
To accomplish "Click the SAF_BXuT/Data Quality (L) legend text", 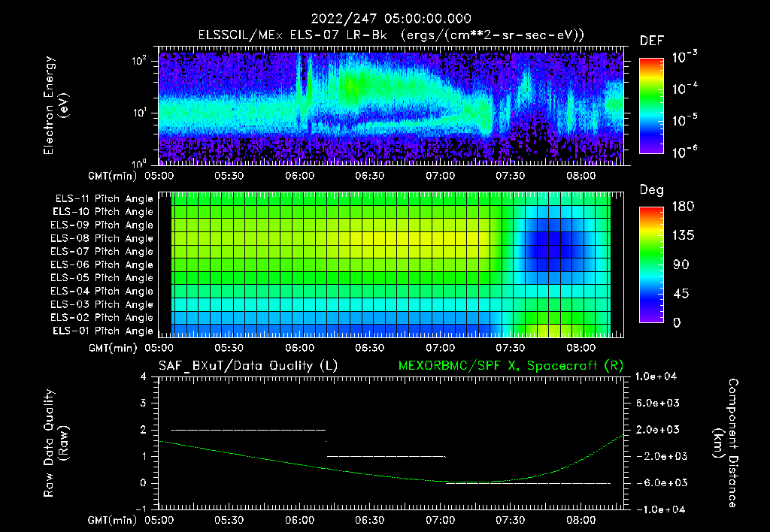I will pos(248,366).
